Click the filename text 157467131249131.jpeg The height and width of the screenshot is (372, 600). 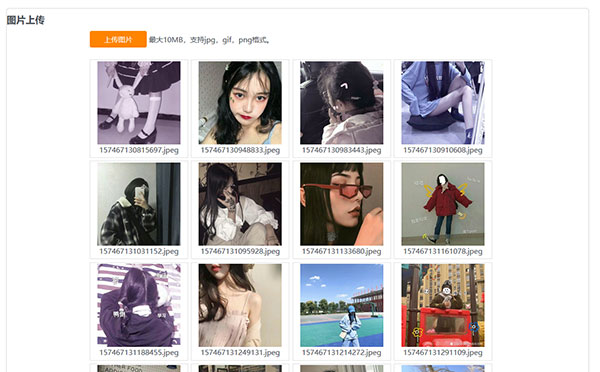tap(240, 352)
